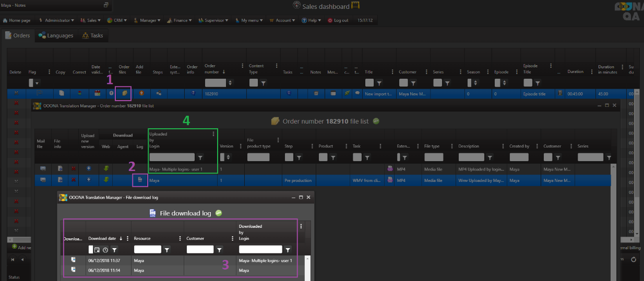Click Mail file icon in first file row
This screenshot has height=281, width=644.
(43, 169)
